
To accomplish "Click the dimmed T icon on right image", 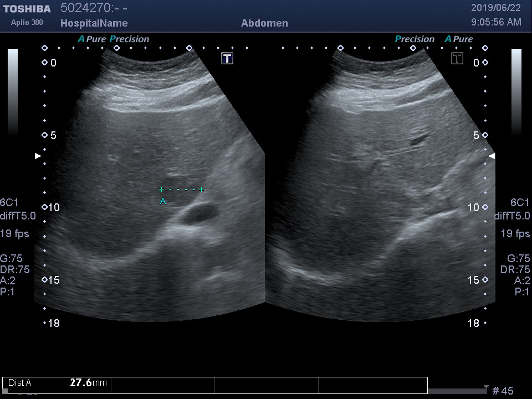I will 457,59.
